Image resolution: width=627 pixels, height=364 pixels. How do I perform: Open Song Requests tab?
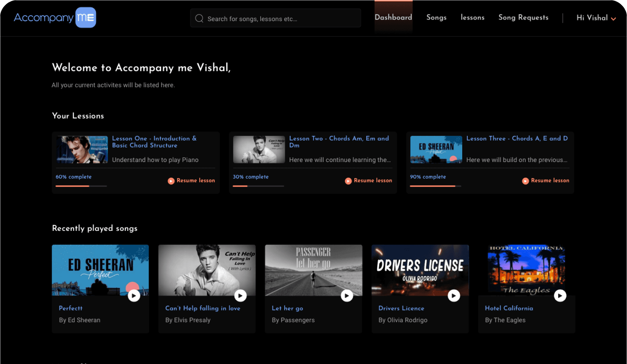523,17
